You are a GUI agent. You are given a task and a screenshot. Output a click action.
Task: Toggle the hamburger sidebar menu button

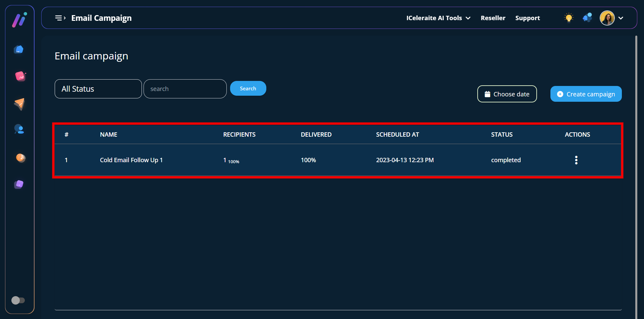coord(60,18)
